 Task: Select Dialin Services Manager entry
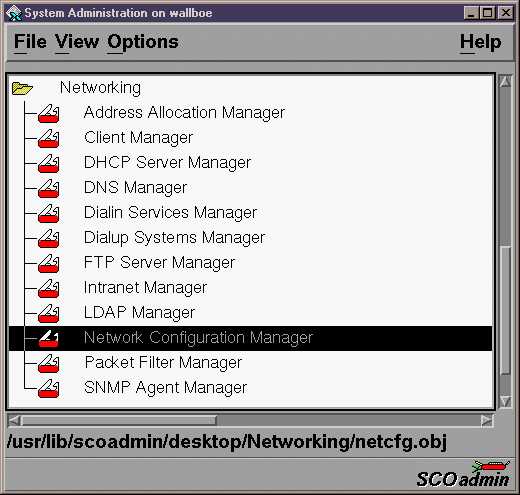pos(170,213)
